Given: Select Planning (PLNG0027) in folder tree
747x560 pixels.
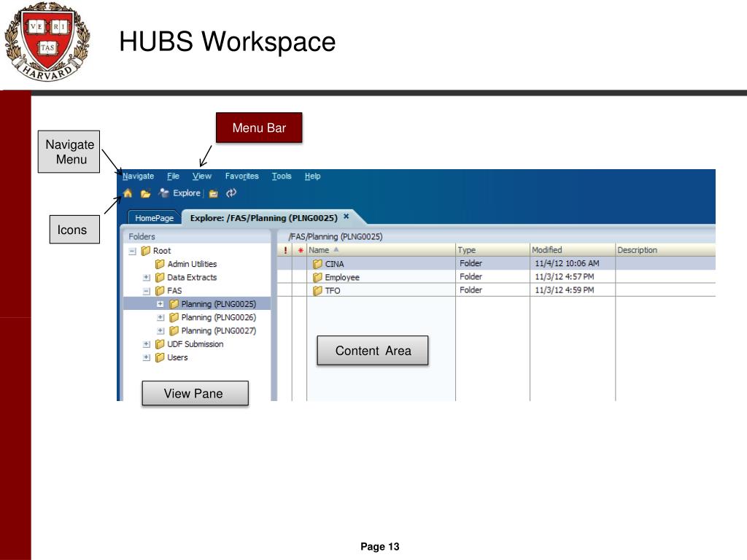Looking at the screenshot, I should point(218,330).
